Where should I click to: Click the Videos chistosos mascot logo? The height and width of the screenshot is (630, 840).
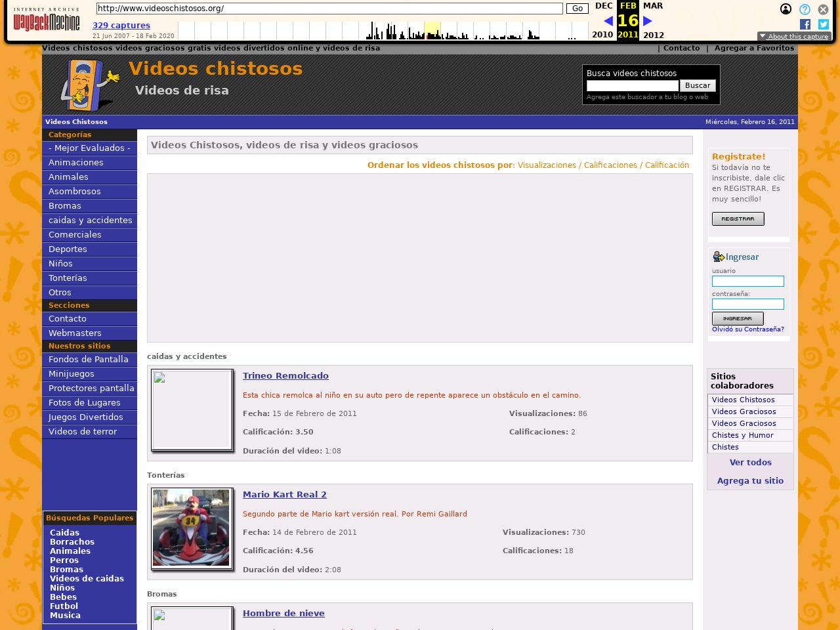(x=90, y=85)
